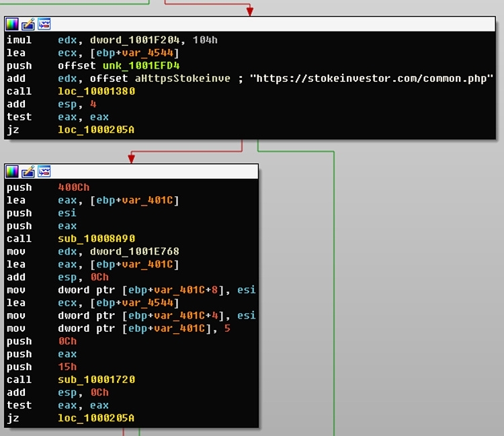Click the color picker icon in the lower code block

click(x=12, y=171)
